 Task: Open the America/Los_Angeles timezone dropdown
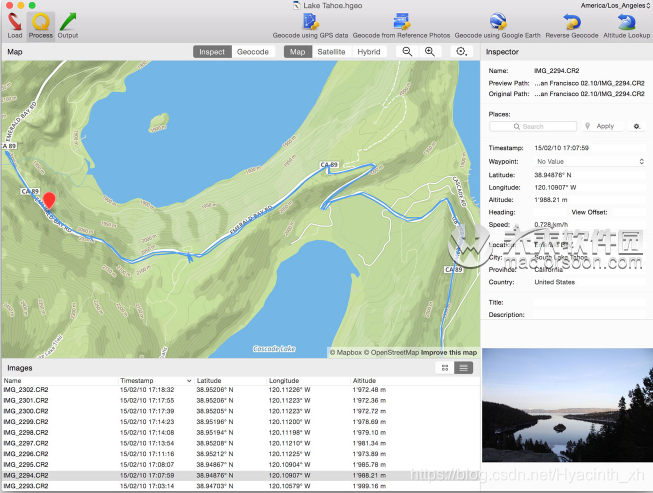tap(615, 5)
